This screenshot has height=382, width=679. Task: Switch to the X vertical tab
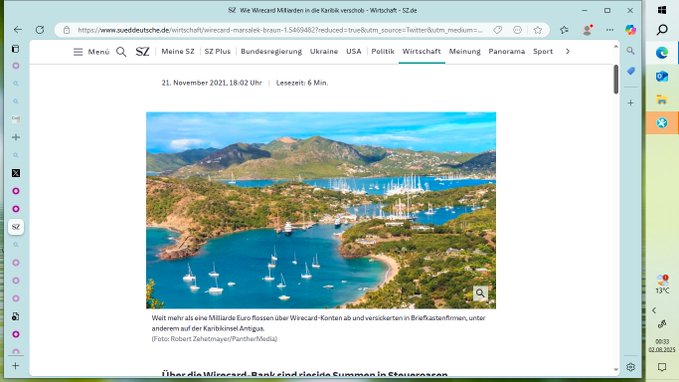point(16,173)
